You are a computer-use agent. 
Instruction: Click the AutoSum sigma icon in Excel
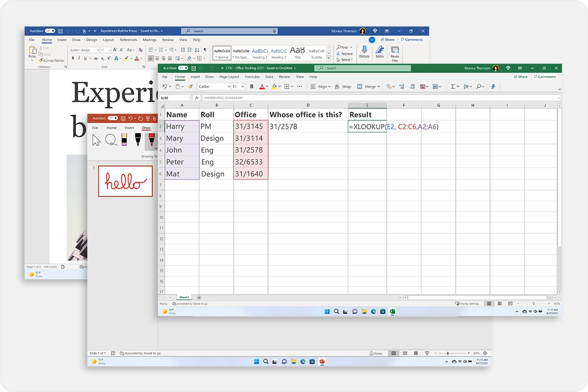[x=453, y=86]
